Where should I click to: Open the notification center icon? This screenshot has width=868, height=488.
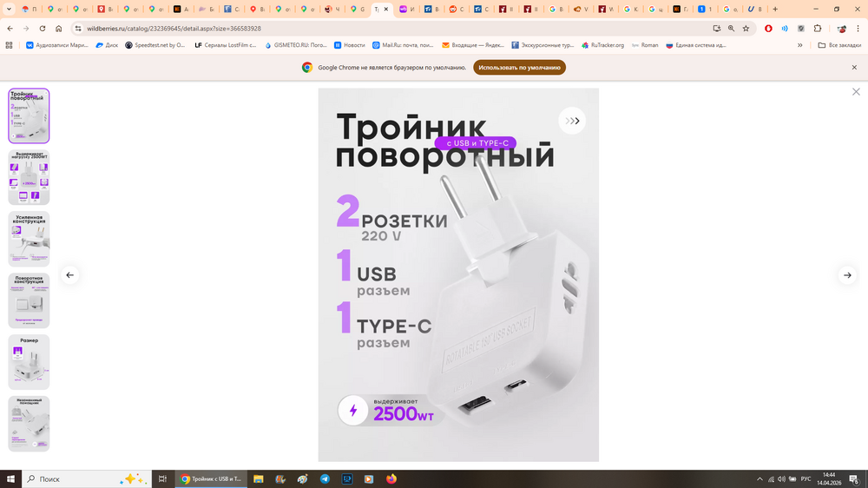point(854,479)
